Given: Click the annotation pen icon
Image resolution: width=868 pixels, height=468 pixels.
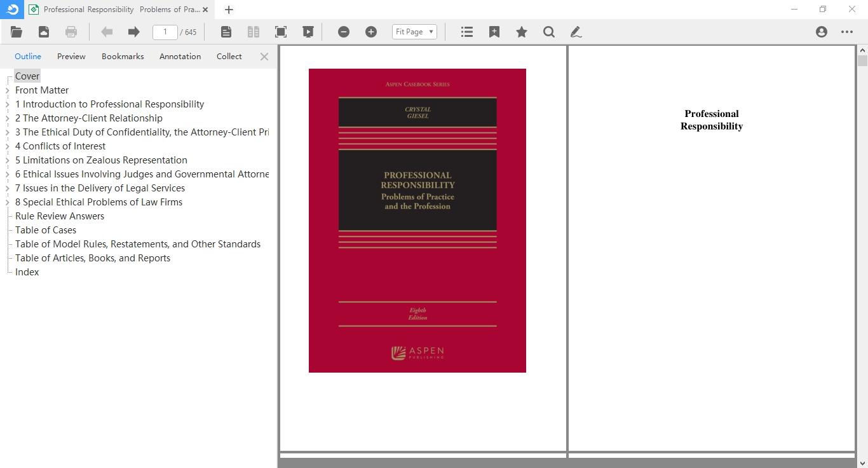Looking at the screenshot, I should point(576,32).
